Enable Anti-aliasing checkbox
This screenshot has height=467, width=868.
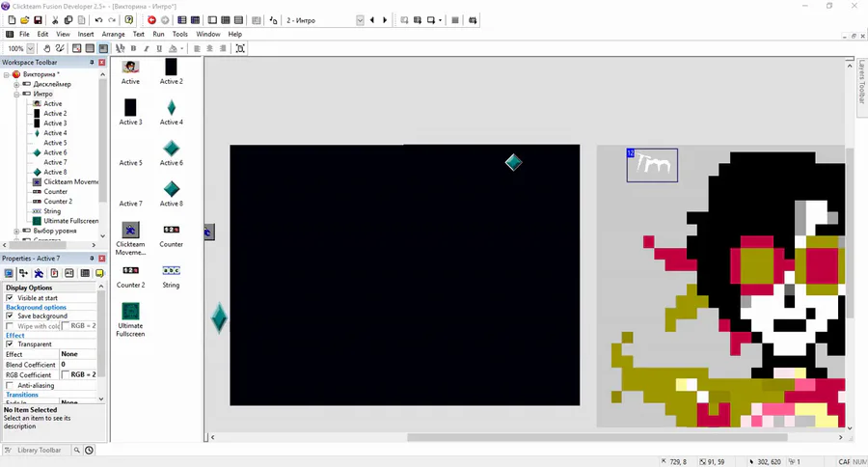[x=10, y=385]
